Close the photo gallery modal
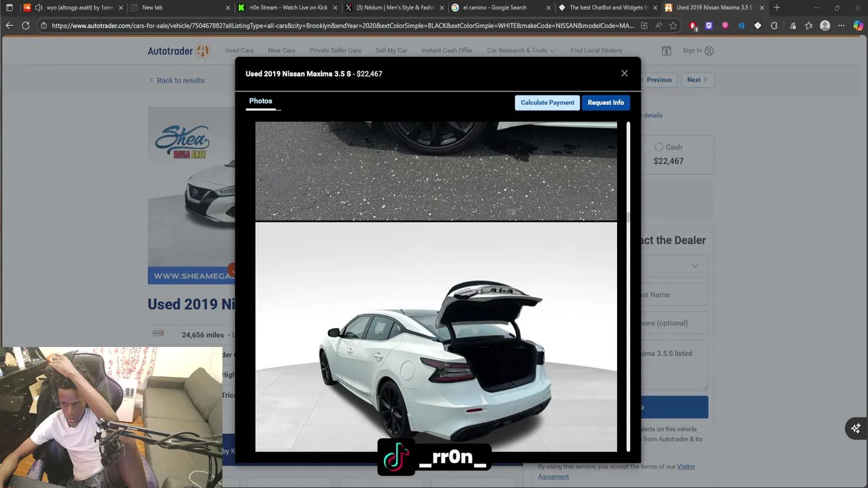The width and height of the screenshot is (868, 488). (x=625, y=73)
